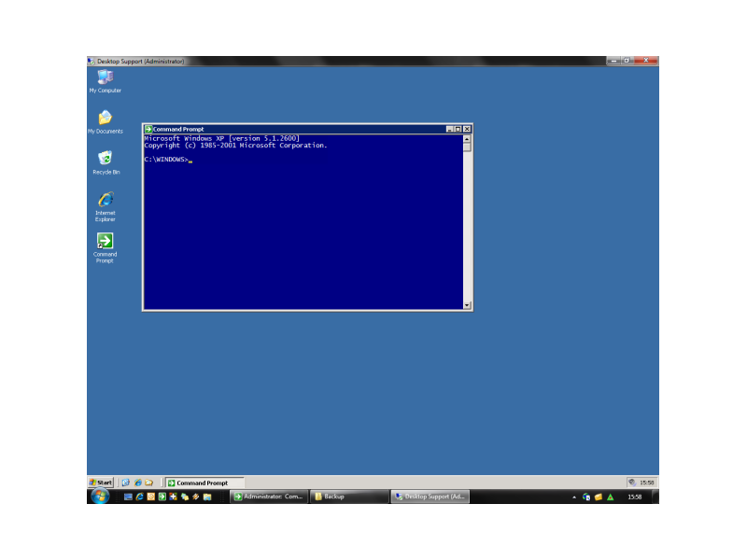Bring the Desktop Support window forward

(x=431, y=497)
